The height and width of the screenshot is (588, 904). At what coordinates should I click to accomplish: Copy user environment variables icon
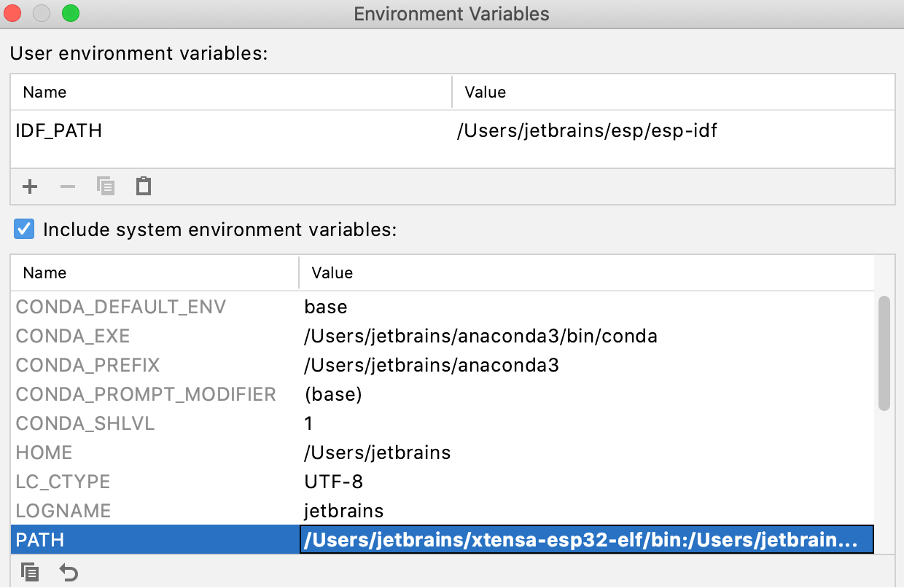pos(106,187)
